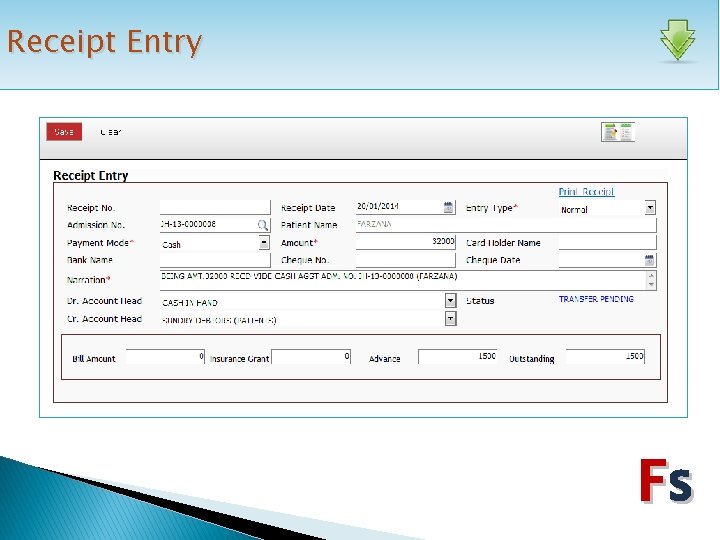Focus the Receipt No. field
720x540 pixels.
pos(215,207)
